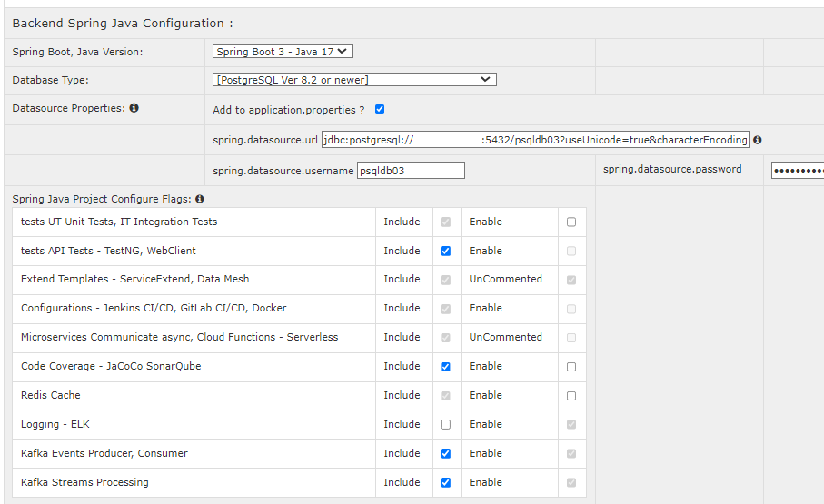Image resolution: width=824 pixels, height=504 pixels.
Task: Click Include checkbox for Microservices Communicate async
Action: [446, 338]
